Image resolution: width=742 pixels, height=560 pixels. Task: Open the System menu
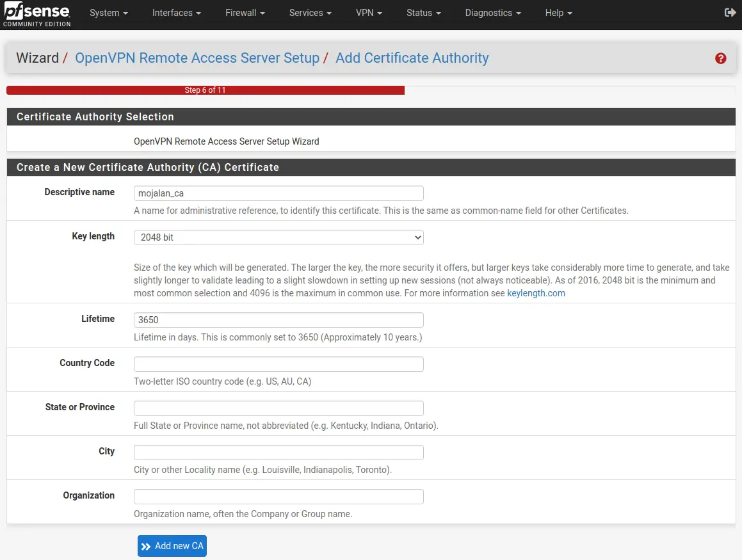click(109, 13)
